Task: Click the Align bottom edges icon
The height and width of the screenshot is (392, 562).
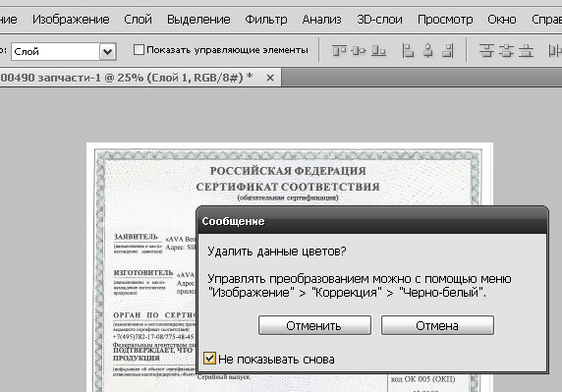Action: tap(378, 51)
